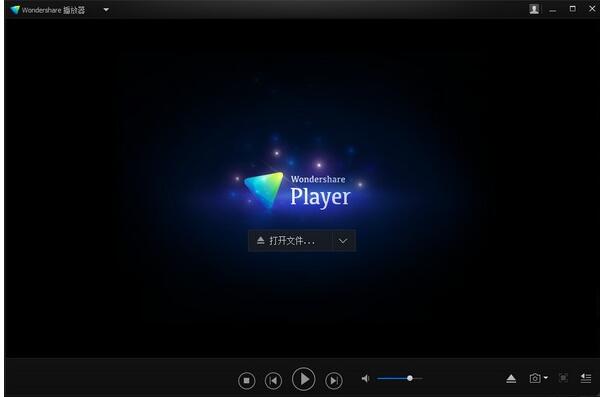Viewport: 600px width, 397px height.
Task: Stop playback with the square Stop button
Action: tap(246, 381)
